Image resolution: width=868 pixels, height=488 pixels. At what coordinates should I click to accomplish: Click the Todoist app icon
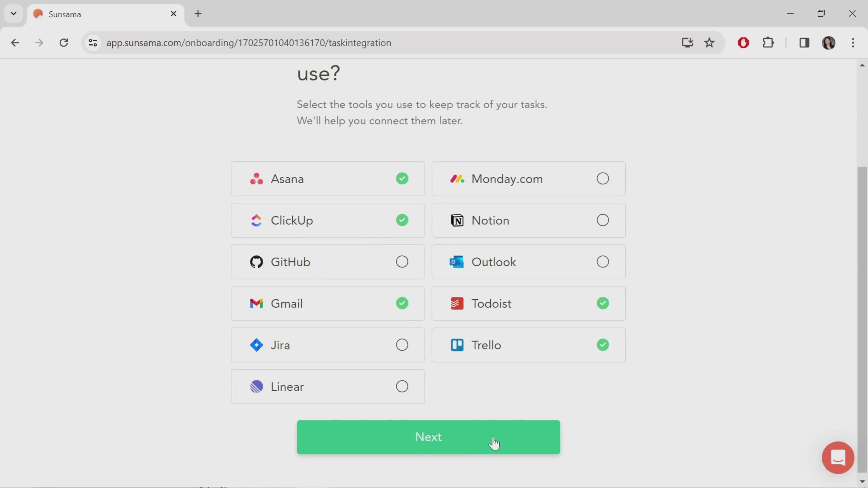pyautogui.click(x=457, y=303)
